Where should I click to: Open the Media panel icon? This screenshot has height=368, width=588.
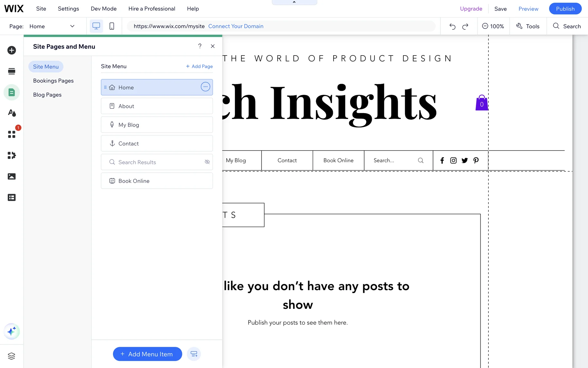pos(12,176)
